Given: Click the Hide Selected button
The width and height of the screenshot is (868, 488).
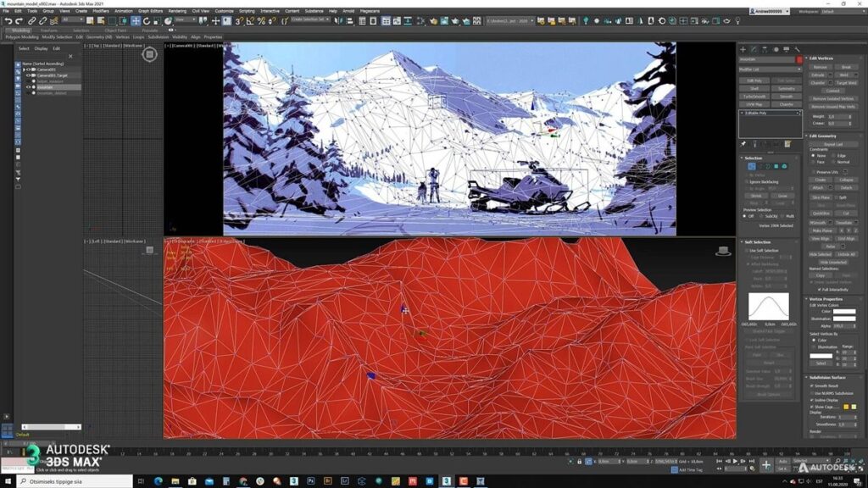Looking at the screenshot, I should [x=820, y=254].
